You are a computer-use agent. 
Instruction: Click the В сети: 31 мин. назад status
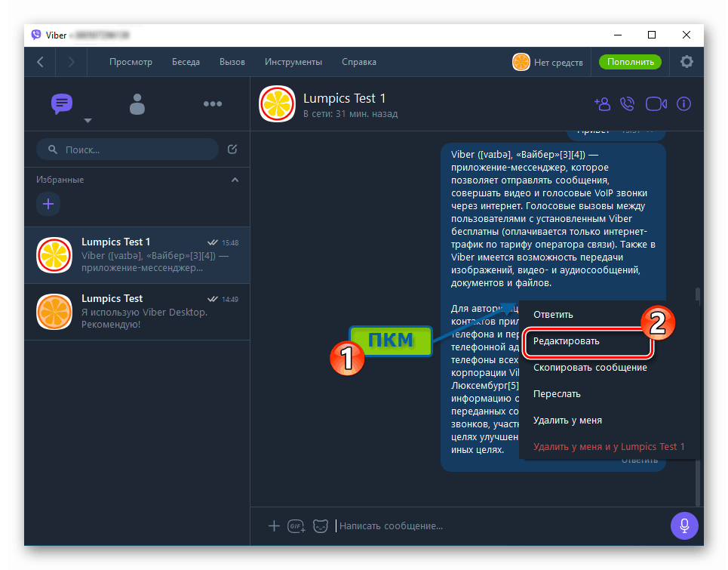350,114
